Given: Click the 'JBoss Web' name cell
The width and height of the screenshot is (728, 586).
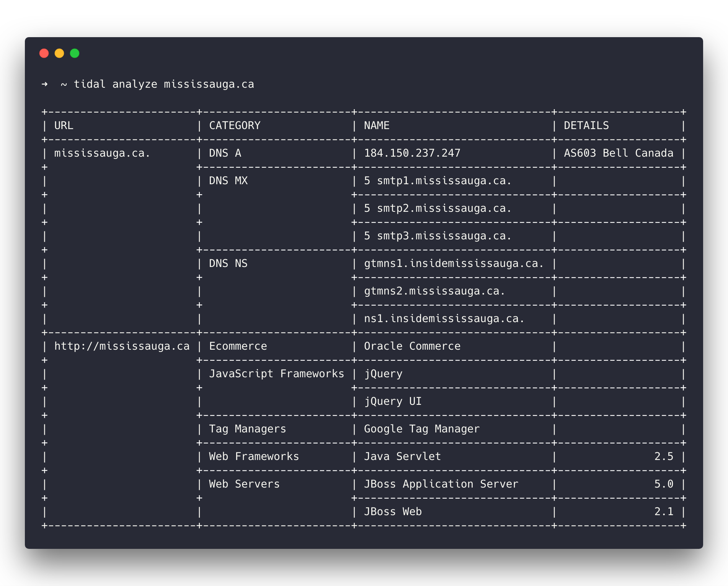Looking at the screenshot, I should tap(393, 512).
